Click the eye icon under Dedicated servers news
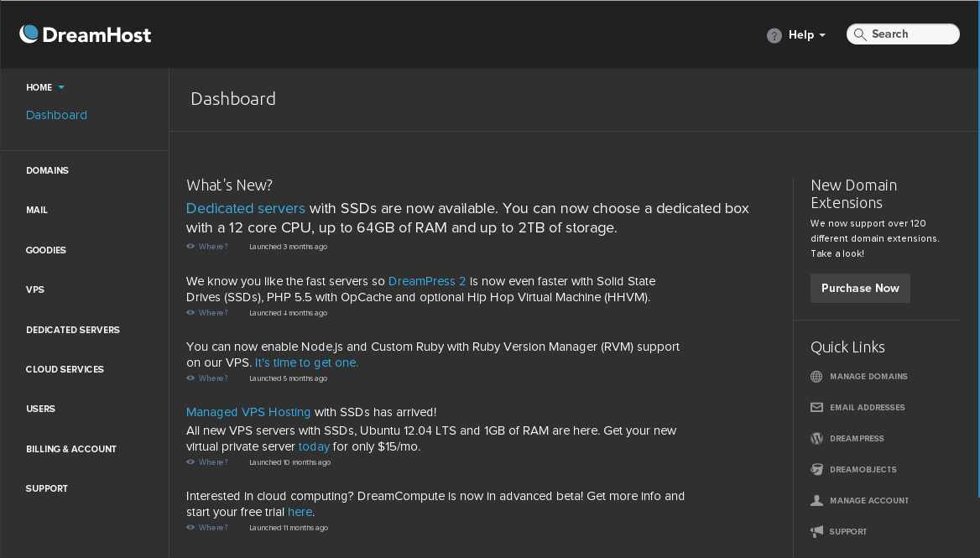The width and height of the screenshot is (980, 558). click(x=190, y=246)
